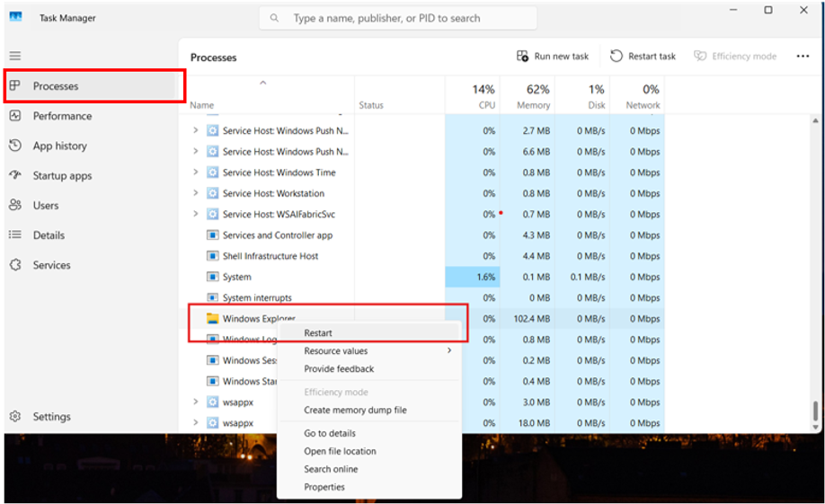Viewport: 825px width, 504px height.
Task: Click the App history clock icon
Action: click(15, 146)
